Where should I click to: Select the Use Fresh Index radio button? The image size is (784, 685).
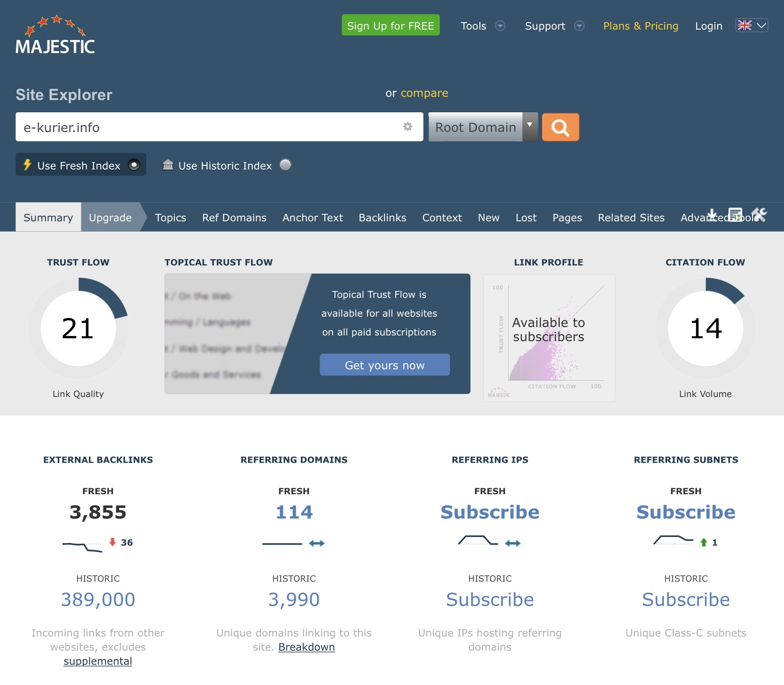[134, 165]
